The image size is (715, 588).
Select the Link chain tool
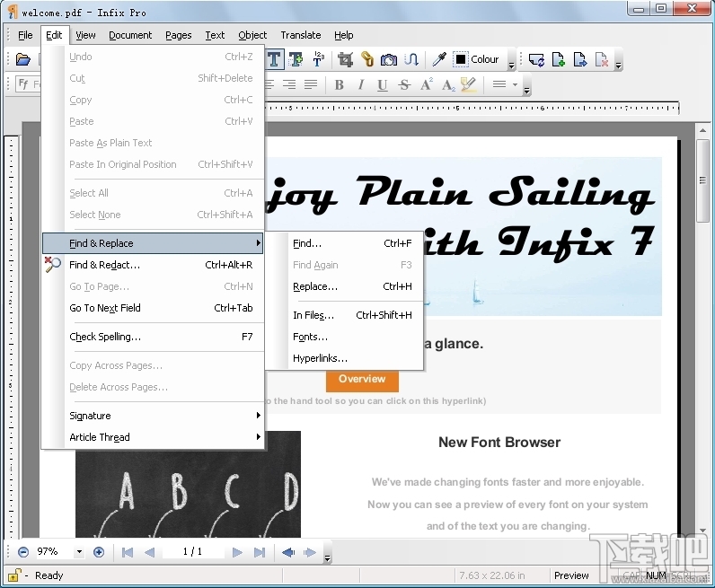click(367, 59)
